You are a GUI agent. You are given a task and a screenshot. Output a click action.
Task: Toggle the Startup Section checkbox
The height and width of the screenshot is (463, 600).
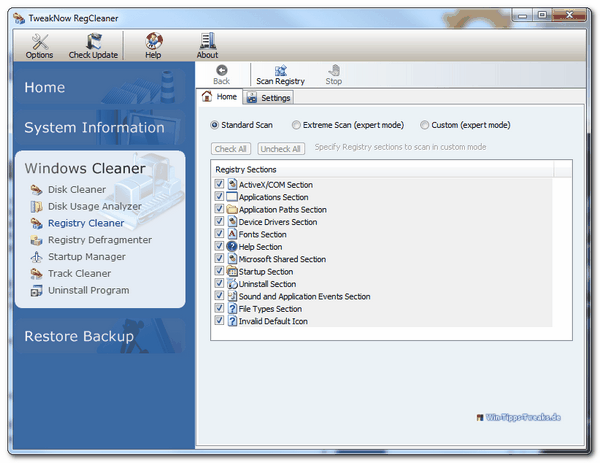coord(219,271)
